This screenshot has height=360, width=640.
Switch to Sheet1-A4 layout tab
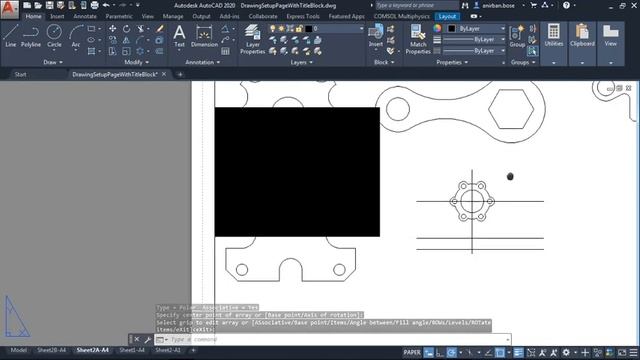coord(132,350)
